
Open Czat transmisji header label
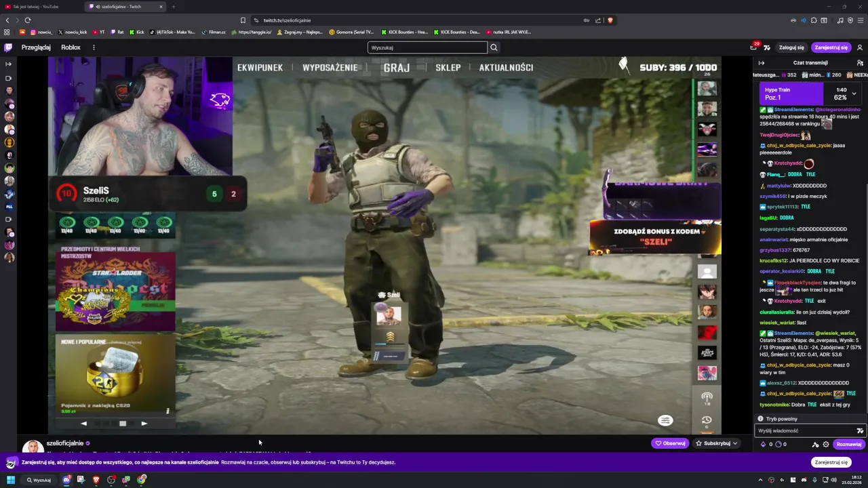810,62
